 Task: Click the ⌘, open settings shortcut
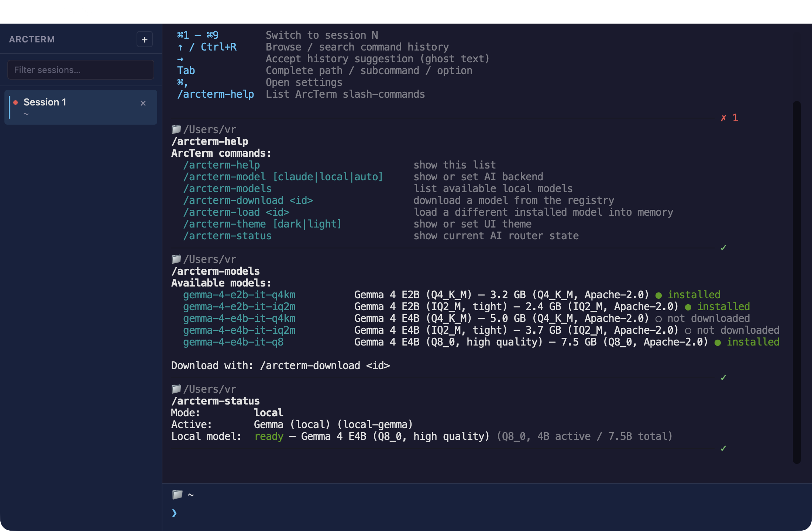(x=182, y=83)
